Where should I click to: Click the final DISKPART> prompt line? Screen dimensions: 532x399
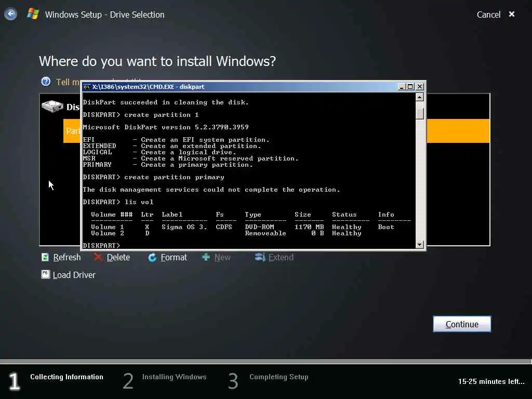point(101,245)
